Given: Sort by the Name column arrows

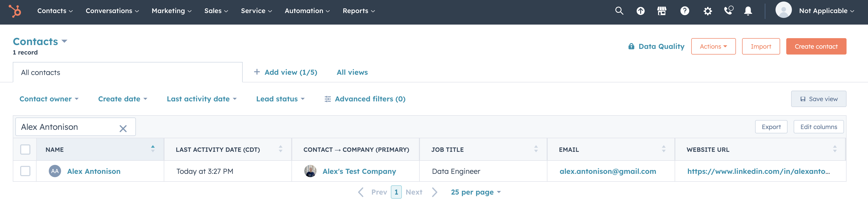Looking at the screenshot, I should point(153,149).
